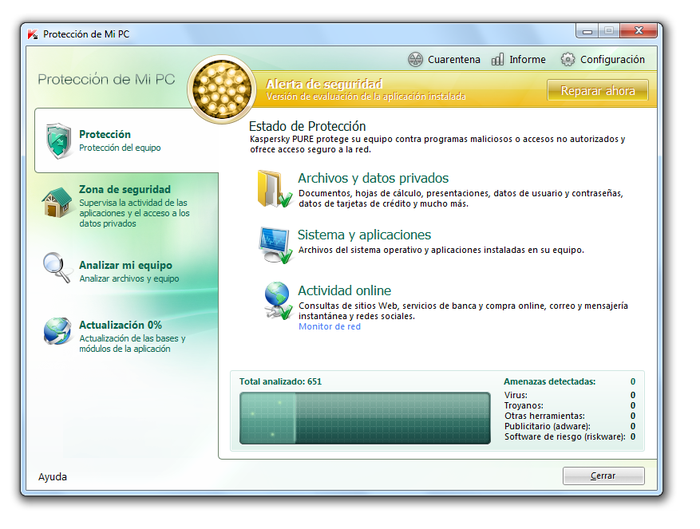Click the Protección shield icon
Viewport: 700px width, 529px height.
(58, 141)
